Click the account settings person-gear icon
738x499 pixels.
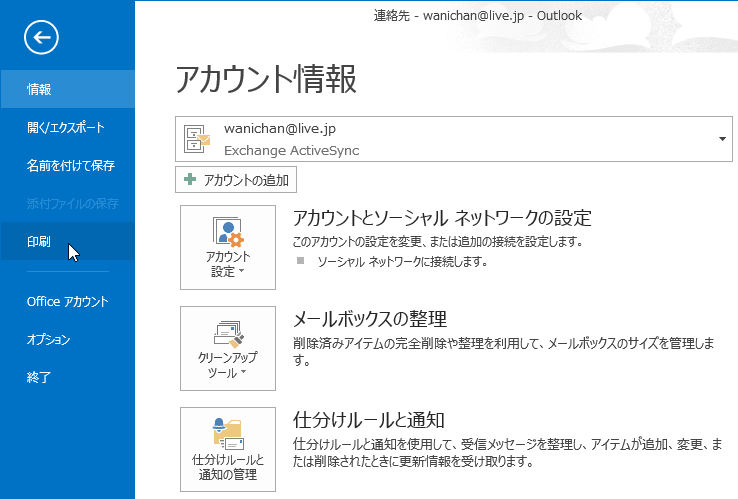click(228, 231)
